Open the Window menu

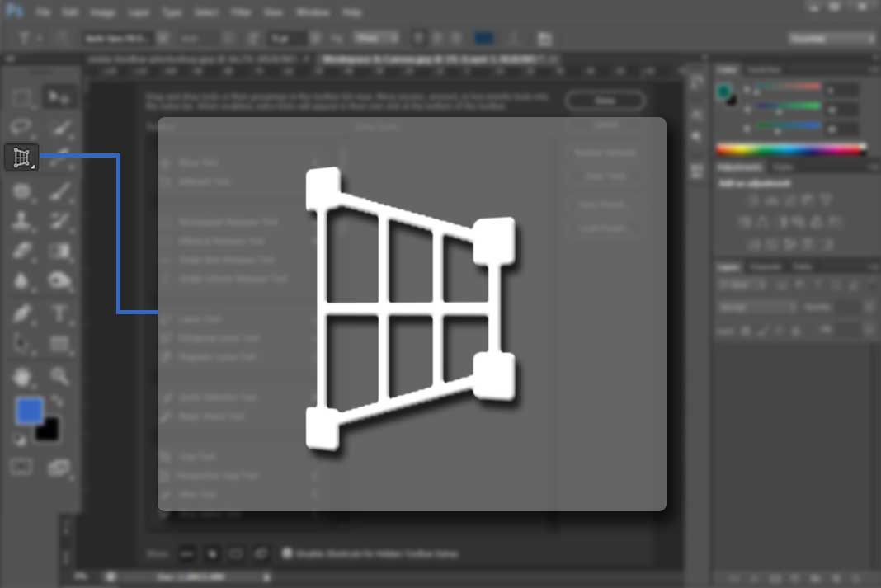pos(313,12)
